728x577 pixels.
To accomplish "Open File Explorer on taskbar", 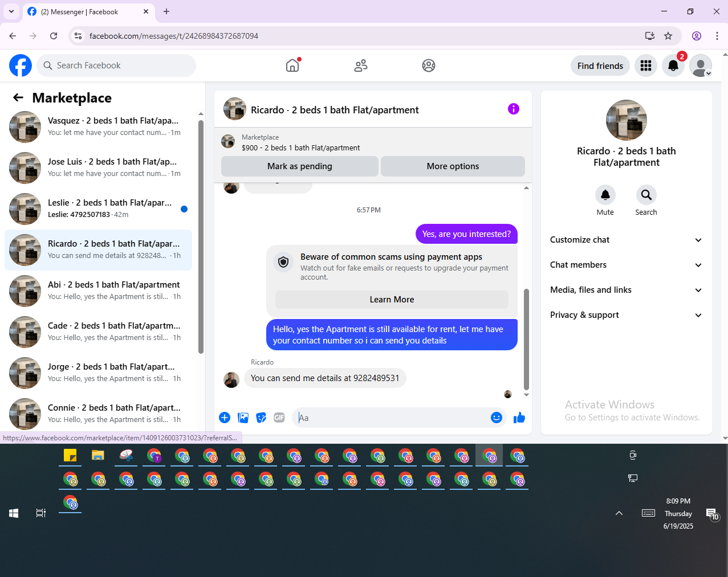I will (x=98, y=456).
